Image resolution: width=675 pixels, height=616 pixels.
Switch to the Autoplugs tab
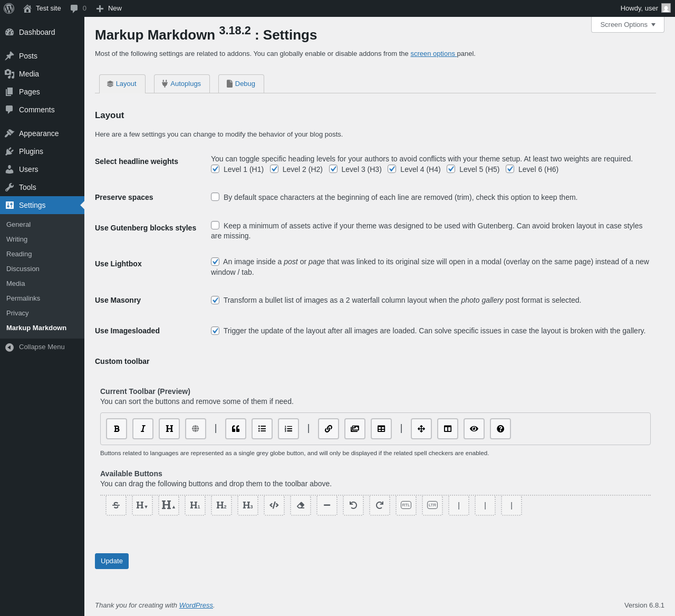coord(181,84)
